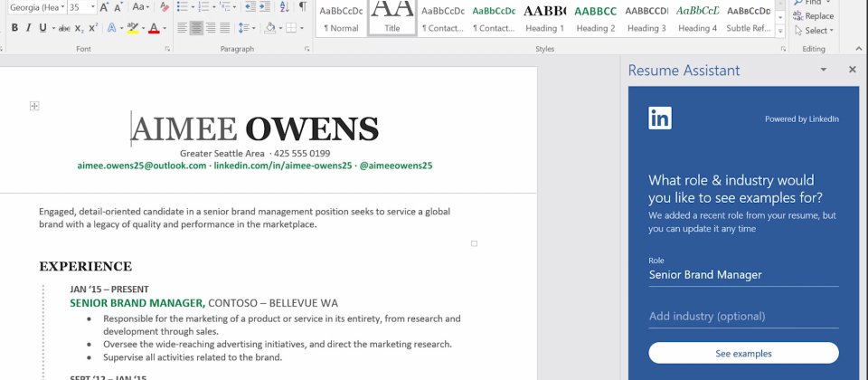Apply the Heading 1 style
The height and width of the screenshot is (380, 868).
[544, 18]
